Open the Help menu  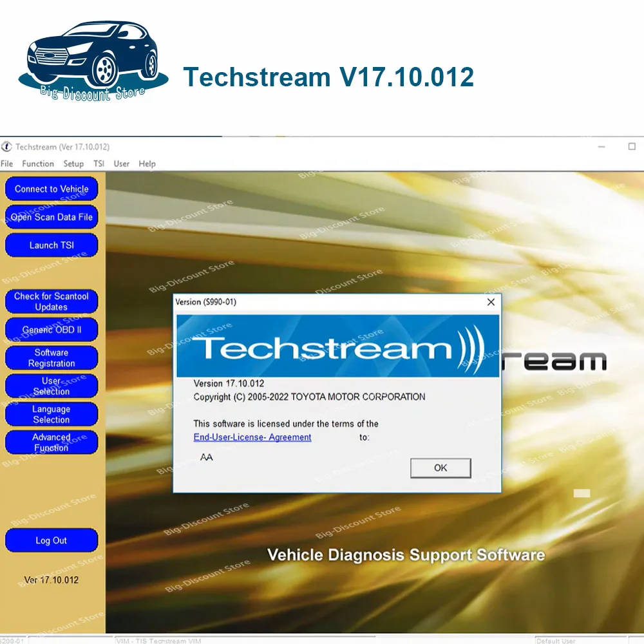tap(147, 164)
